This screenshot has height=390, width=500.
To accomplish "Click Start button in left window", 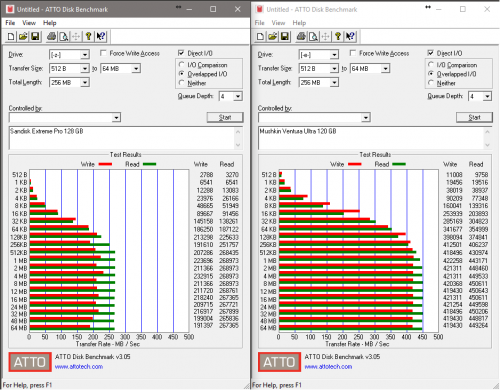I will tap(225, 117).
